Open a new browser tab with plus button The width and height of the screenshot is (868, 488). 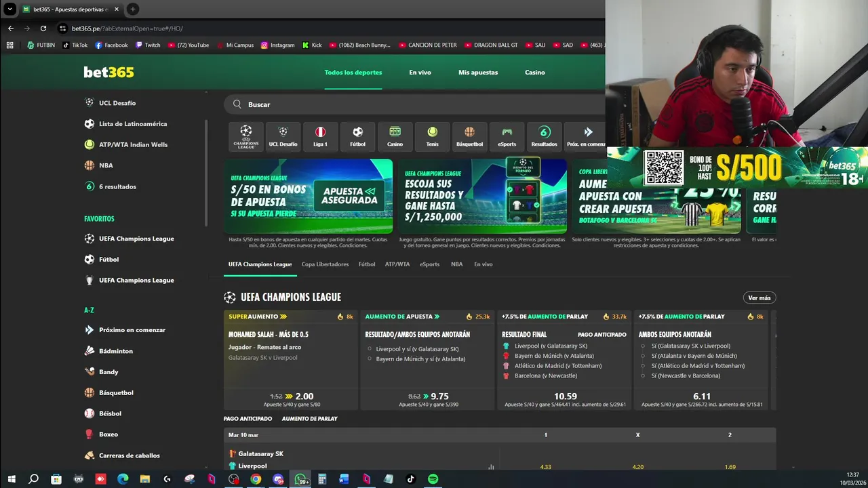(133, 9)
